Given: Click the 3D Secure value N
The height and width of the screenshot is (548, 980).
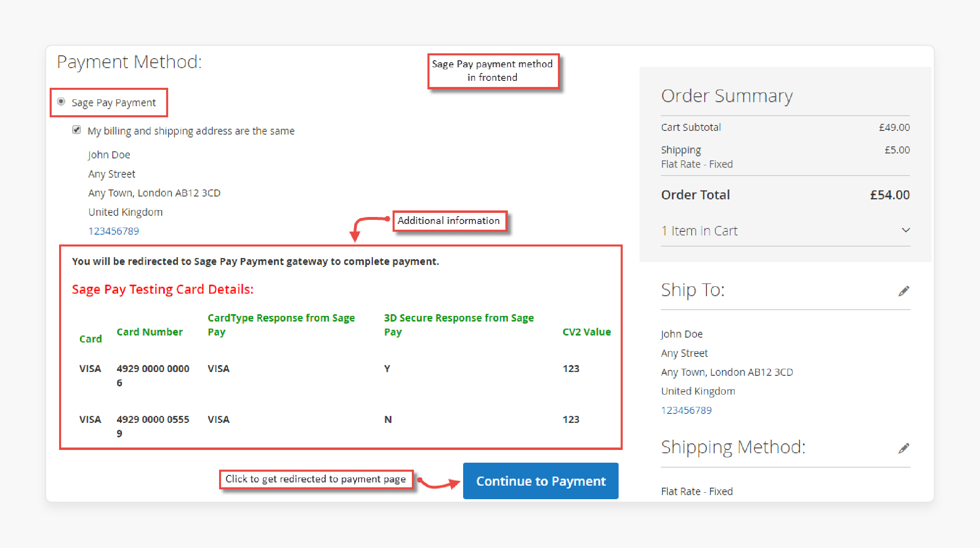Looking at the screenshot, I should click(388, 419).
